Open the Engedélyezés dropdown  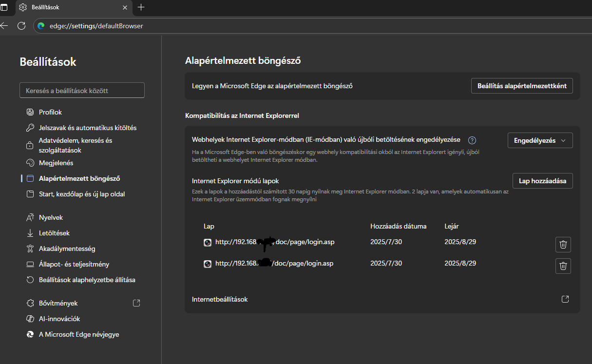(540, 140)
